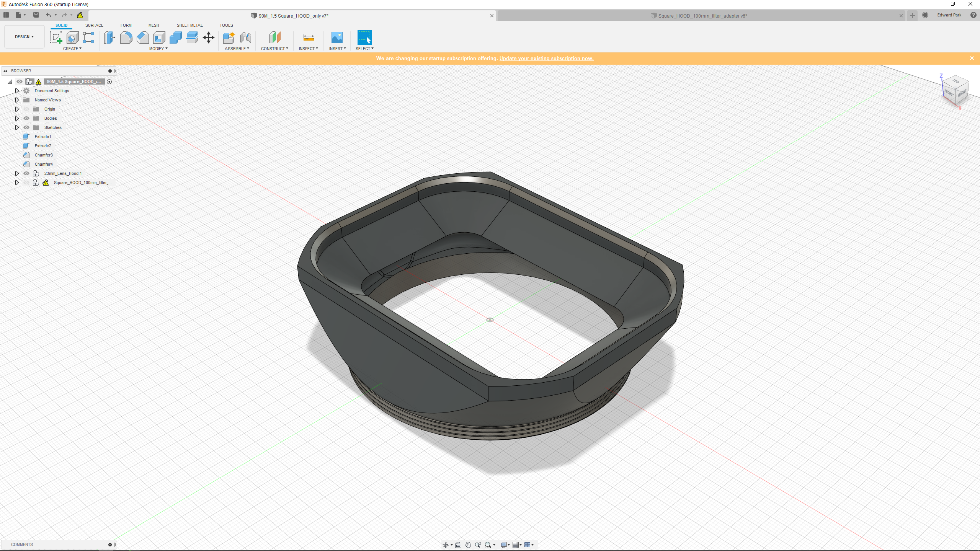Open the DESIGN workspace dropdown
The height and width of the screenshot is (551, 980).
(24, 37)
